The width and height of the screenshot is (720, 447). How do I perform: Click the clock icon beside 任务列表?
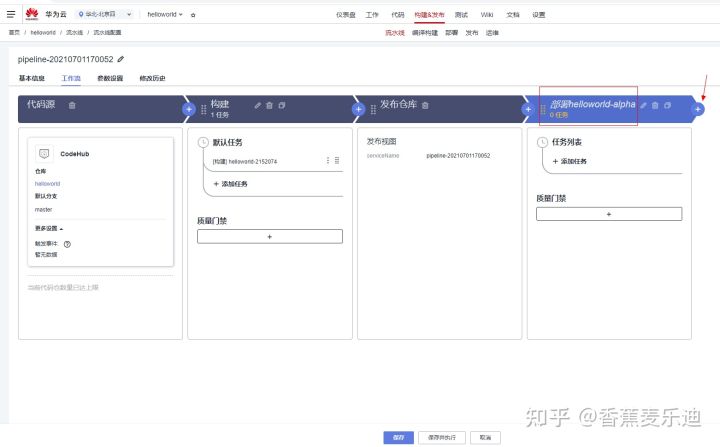542,142
